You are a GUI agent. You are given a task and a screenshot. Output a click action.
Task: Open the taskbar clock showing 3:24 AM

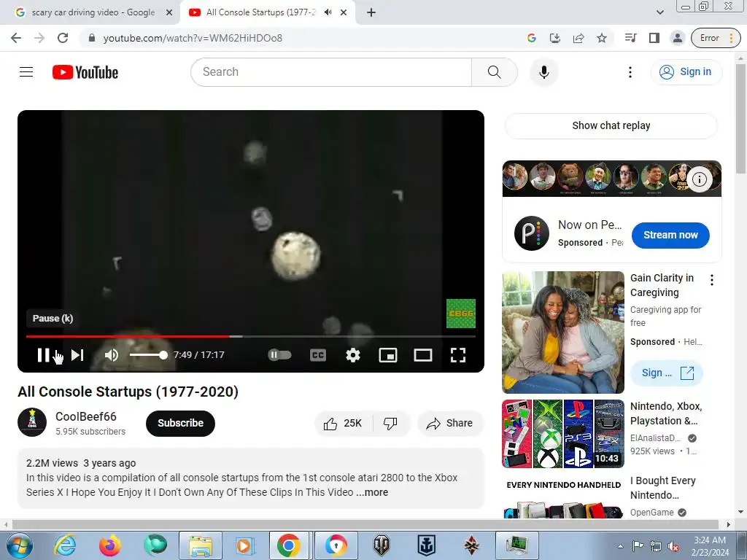710,545
